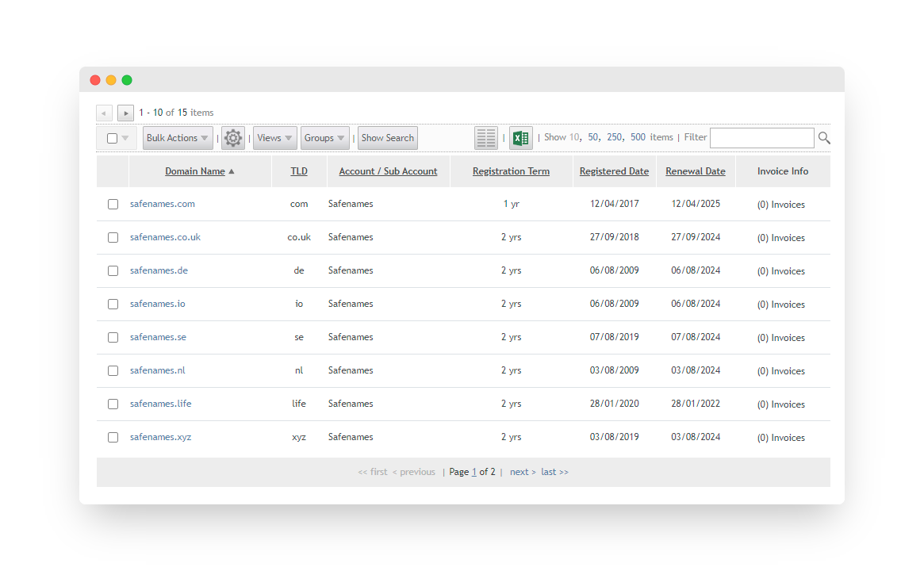Viewport: 924px width, 571px height.
Task: Check the box for safenames.co.uk
Action: tap(113, 237)
